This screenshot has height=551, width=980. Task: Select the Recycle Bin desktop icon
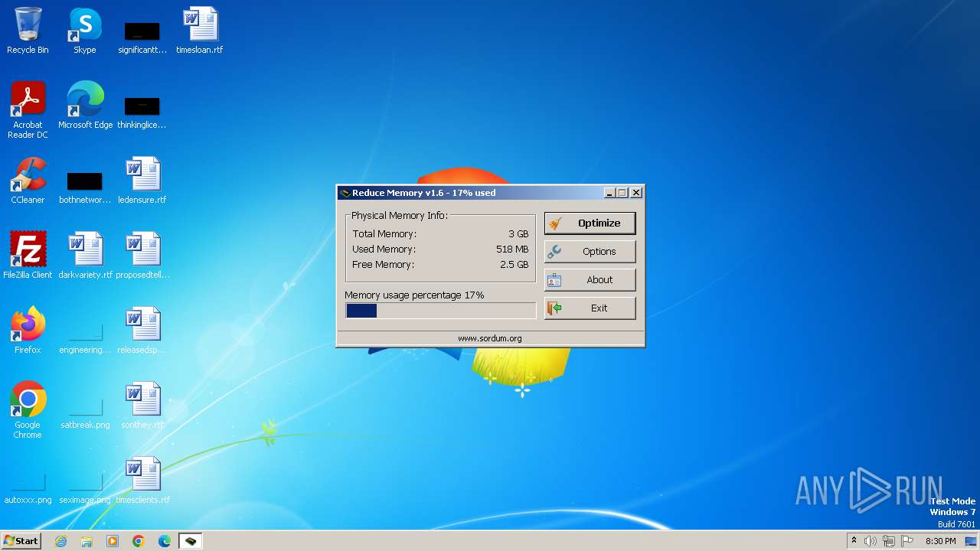click(28, 31)
